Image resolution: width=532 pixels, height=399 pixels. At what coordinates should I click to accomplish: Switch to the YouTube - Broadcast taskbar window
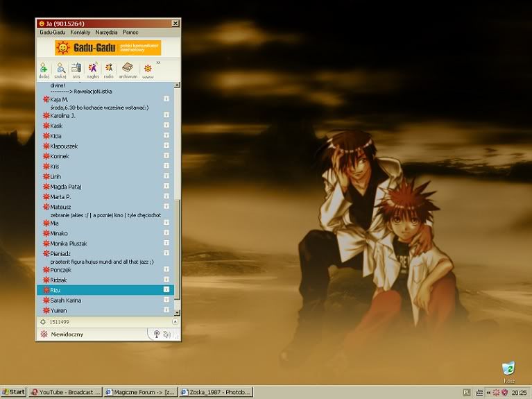[65, 392]
